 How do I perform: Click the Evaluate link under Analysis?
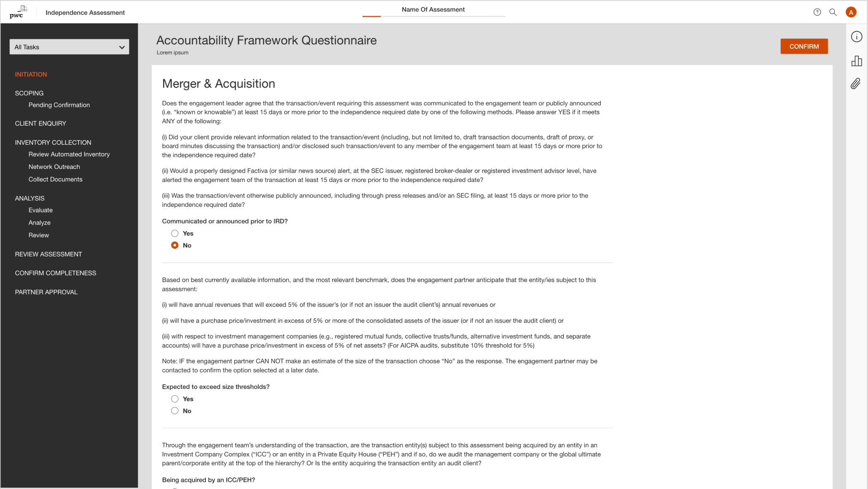[x=41, y=209]
